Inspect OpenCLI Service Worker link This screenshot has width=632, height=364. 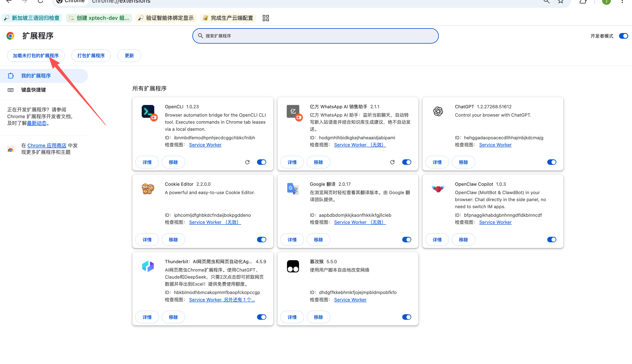(x=205, y=145)
